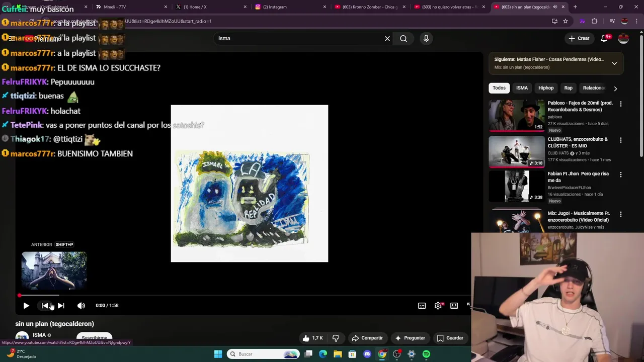Screen dimensions: 644x362
Task: Click the album artwork in the player
Action: 250,184
